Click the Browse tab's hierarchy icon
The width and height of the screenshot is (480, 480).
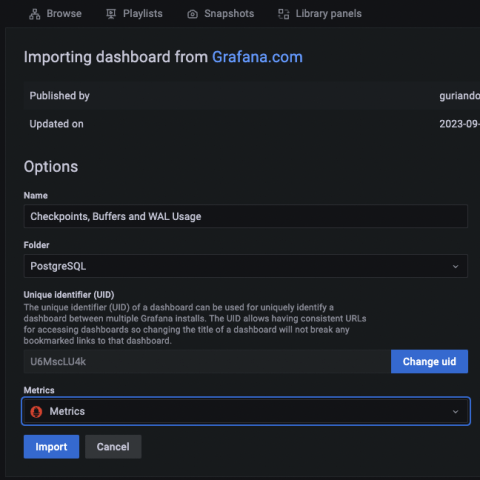coord(35,14)
